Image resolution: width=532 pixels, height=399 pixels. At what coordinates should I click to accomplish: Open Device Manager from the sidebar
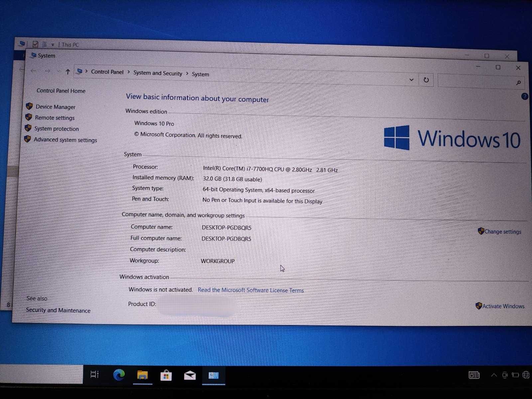(x=56, y=107)
